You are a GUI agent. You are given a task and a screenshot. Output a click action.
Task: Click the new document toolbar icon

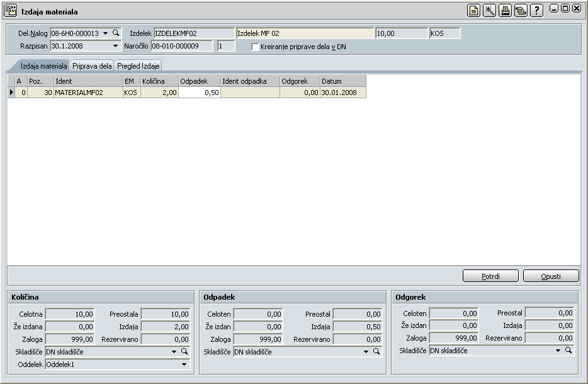[473, 10]
